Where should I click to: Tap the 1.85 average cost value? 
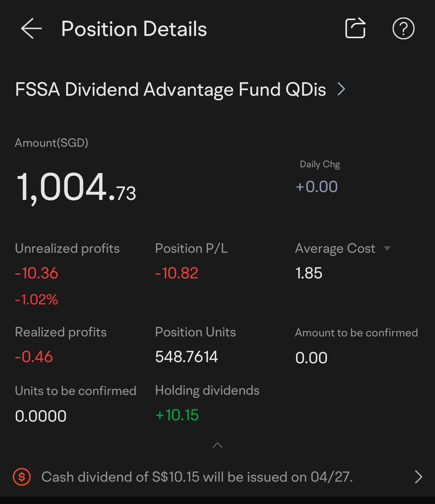tap(309, 273)
